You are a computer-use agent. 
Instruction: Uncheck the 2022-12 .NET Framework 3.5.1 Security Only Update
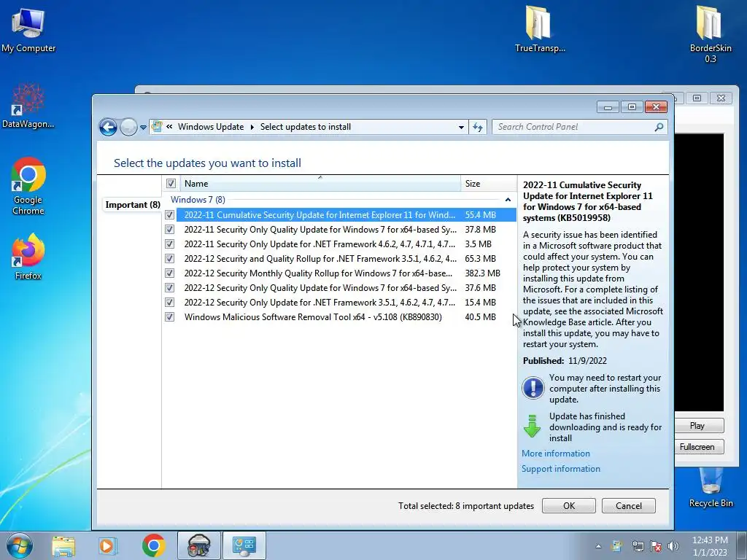[x=169, y=303]
